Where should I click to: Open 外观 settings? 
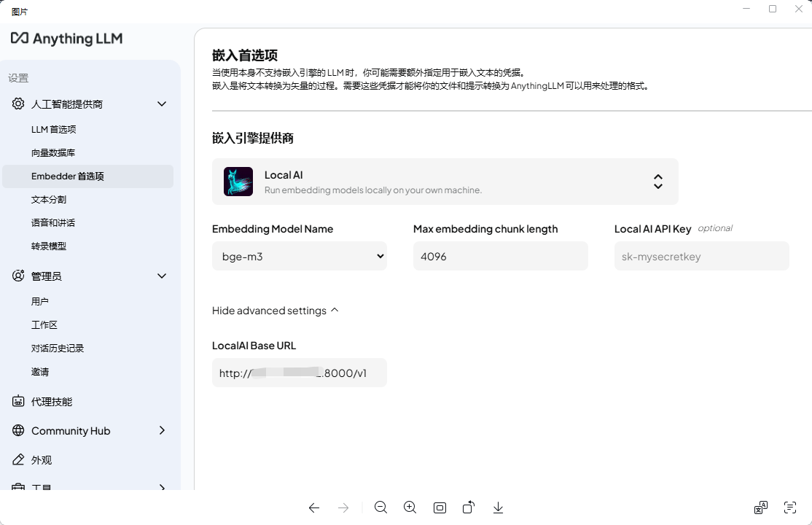(x=42, y=459)
